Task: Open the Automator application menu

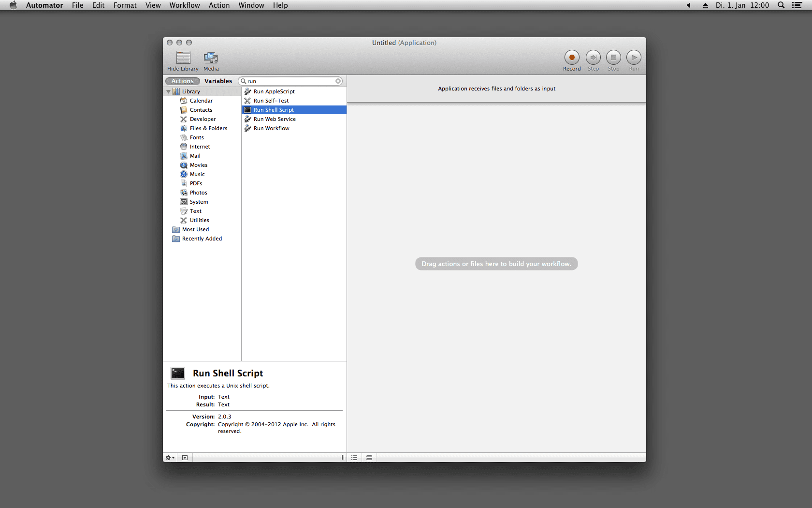Action: [44, 5]
